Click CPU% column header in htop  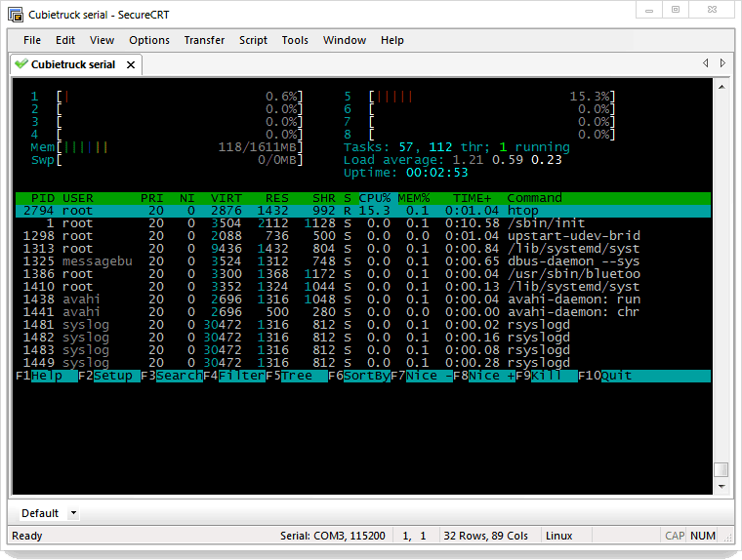[375, 198]
